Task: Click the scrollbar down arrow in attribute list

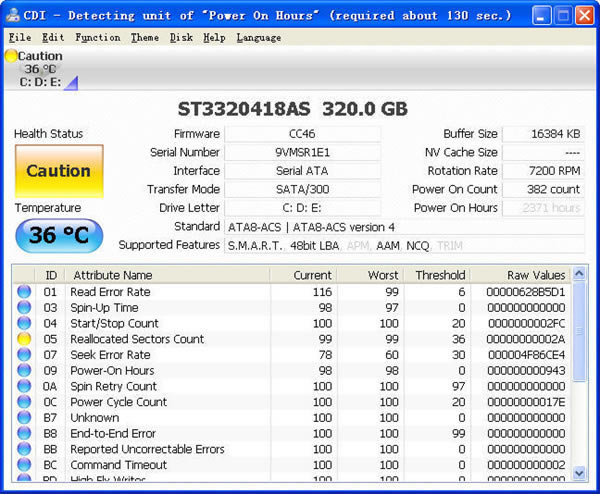Action: 581,472
